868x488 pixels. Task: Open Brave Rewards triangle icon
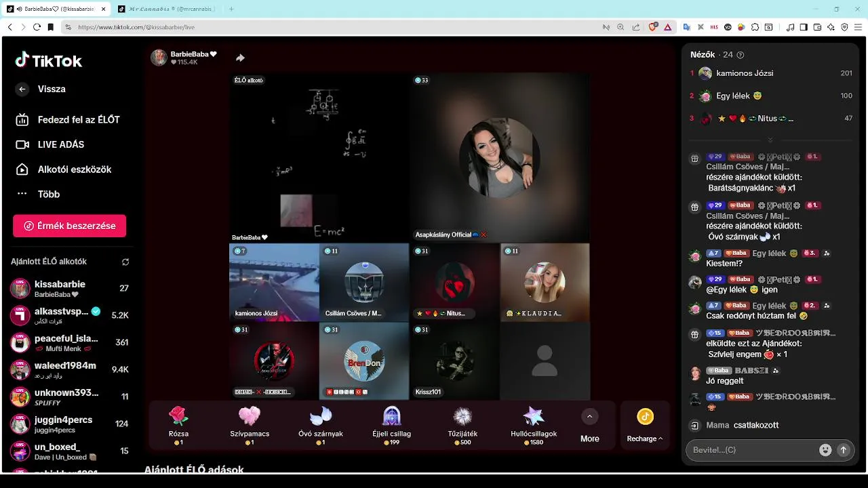[668, 27]
